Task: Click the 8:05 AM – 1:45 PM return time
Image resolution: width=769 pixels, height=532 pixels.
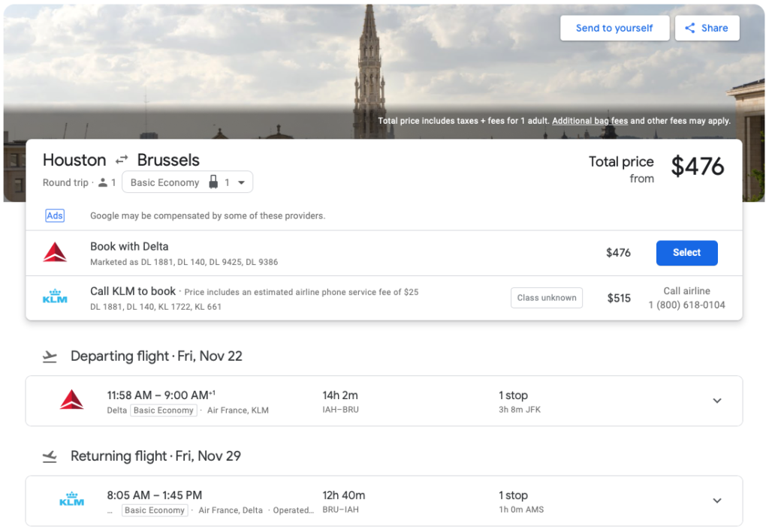Action: click(x=155, y=495)
